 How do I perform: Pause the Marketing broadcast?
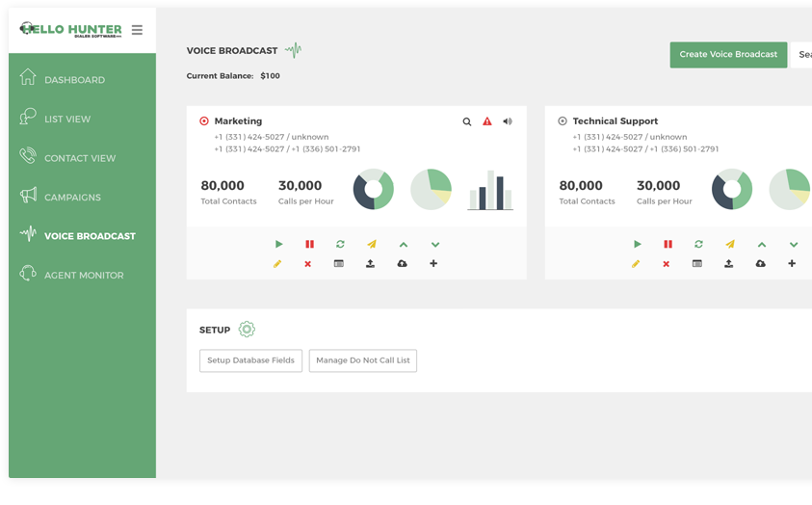(x=310, y=244)
